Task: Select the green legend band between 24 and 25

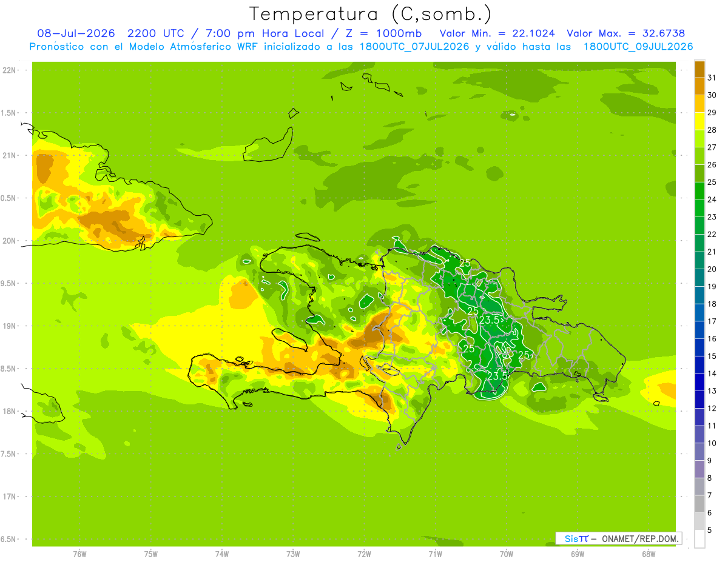Action: click(699, 190)
